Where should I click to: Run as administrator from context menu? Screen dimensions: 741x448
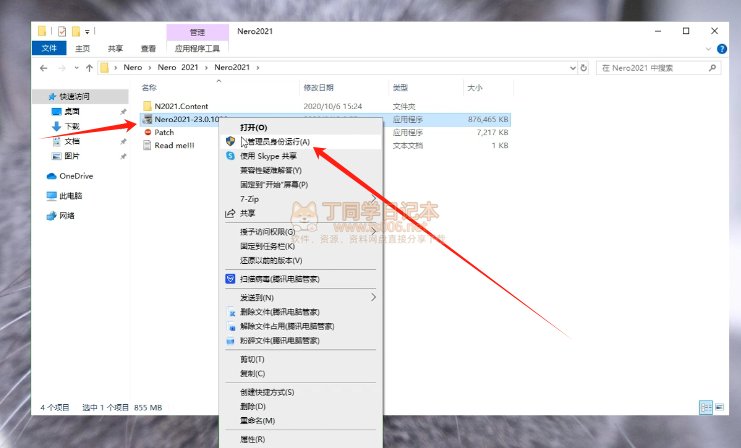coord(301,141)
